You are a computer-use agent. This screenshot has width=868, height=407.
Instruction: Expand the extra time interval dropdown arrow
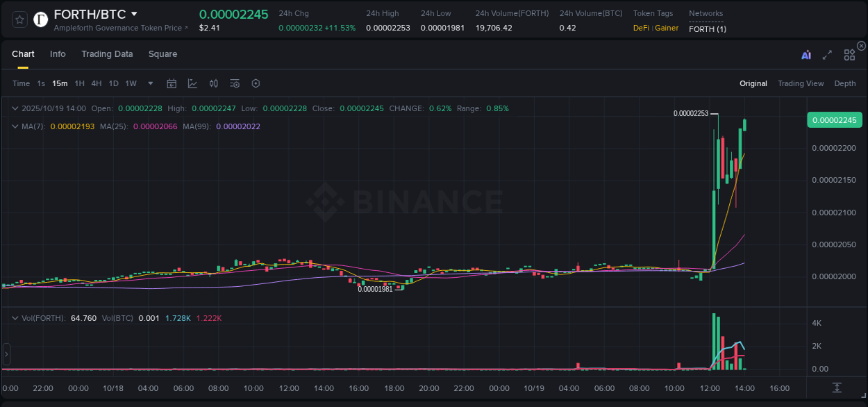point(150,83)
